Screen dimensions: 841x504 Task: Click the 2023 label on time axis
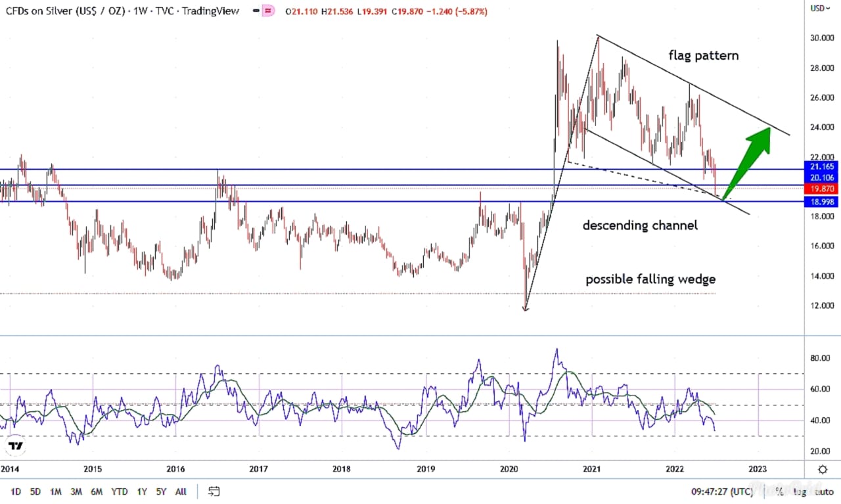[758, 469]
